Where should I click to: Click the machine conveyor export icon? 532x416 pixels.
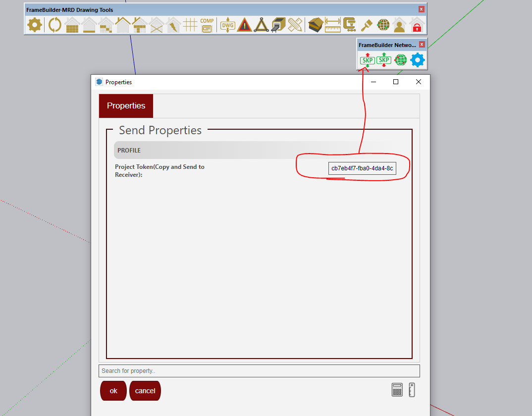point(278,25)
